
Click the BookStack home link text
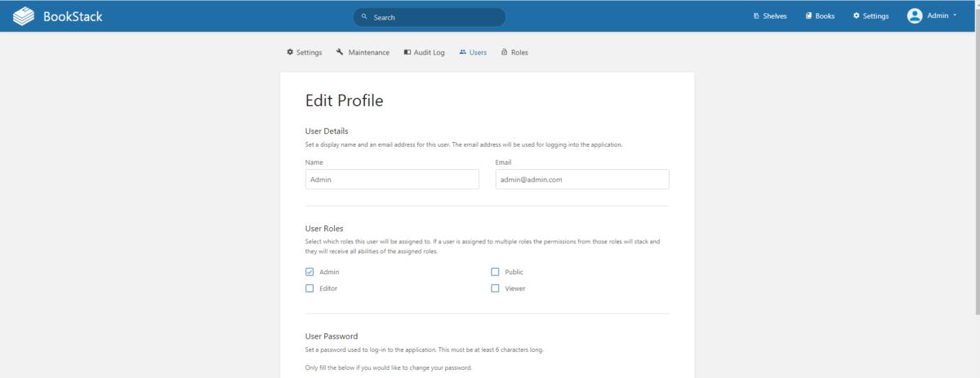[x=73, y=16]
